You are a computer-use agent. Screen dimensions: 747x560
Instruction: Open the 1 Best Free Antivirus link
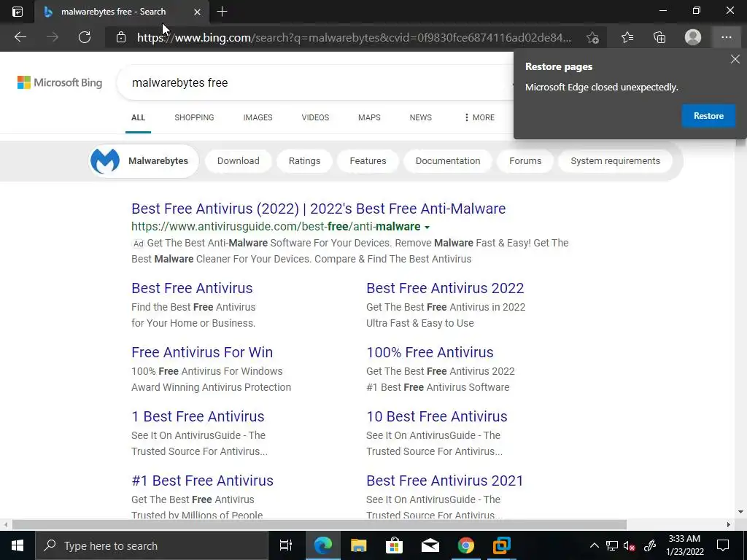[x=198, y=416]
